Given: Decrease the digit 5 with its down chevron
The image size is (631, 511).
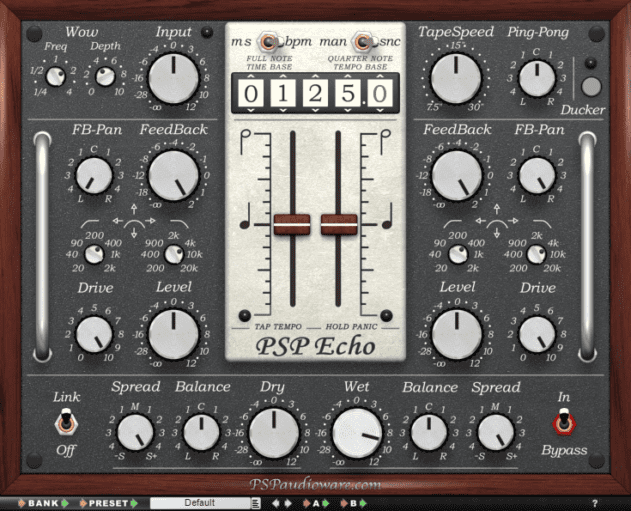Looking at the screenshot, I should click(x=348, y=110).
